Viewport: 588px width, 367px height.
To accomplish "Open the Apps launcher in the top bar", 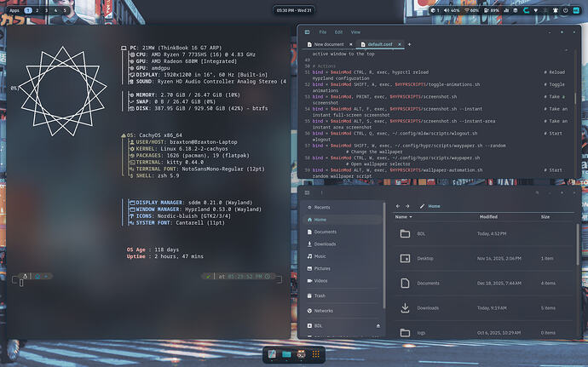I will click(14, 10).
